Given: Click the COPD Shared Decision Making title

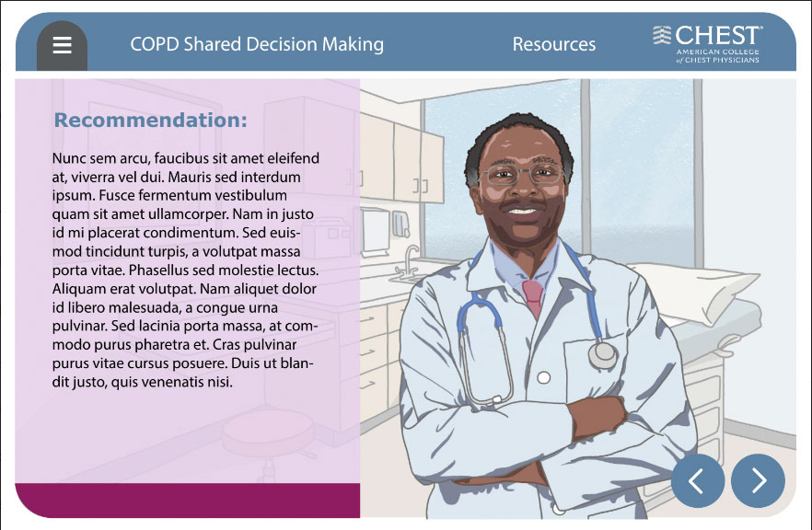Looking at the screenshot, I should [257, 44].
